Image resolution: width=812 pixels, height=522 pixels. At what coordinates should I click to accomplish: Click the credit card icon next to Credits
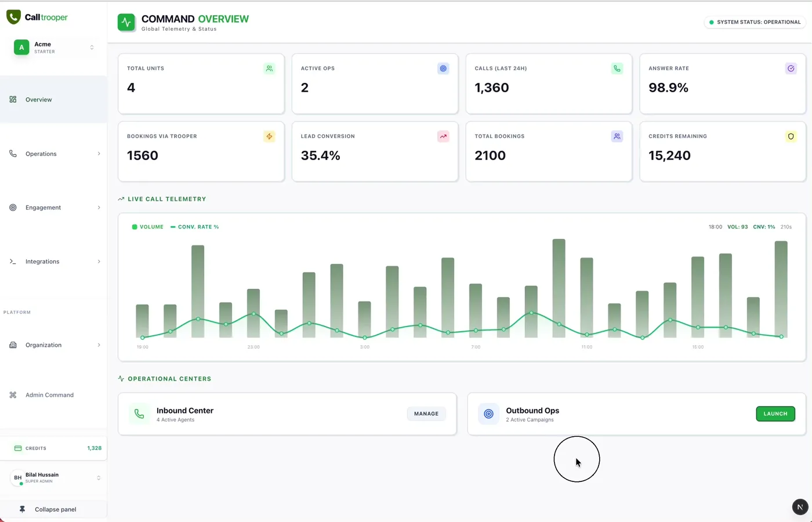tap(17, 448)
